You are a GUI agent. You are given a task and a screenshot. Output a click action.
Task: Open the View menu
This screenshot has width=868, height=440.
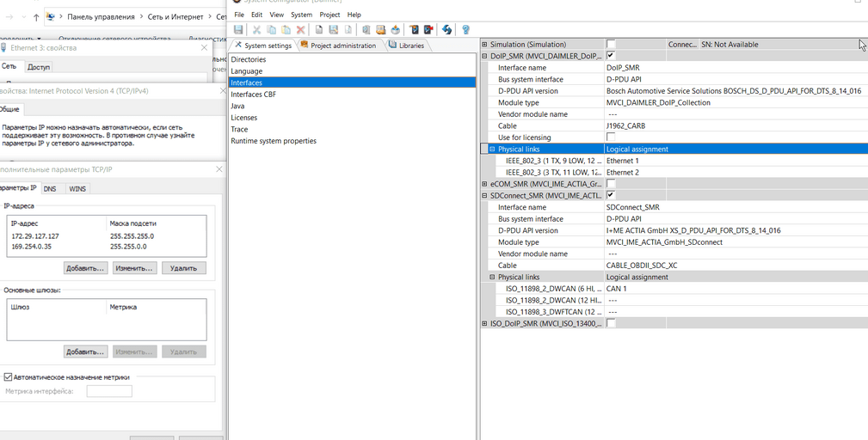click(x=277, y=15)
